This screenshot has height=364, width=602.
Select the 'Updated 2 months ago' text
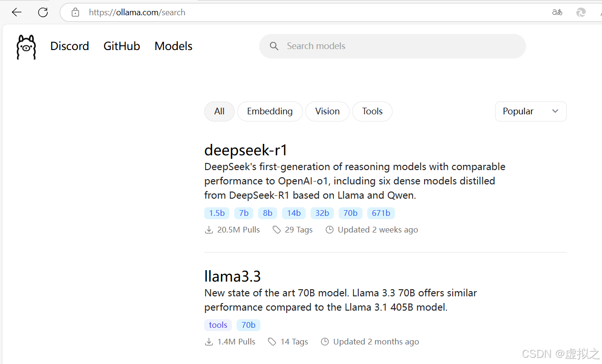tap(376, 342)
